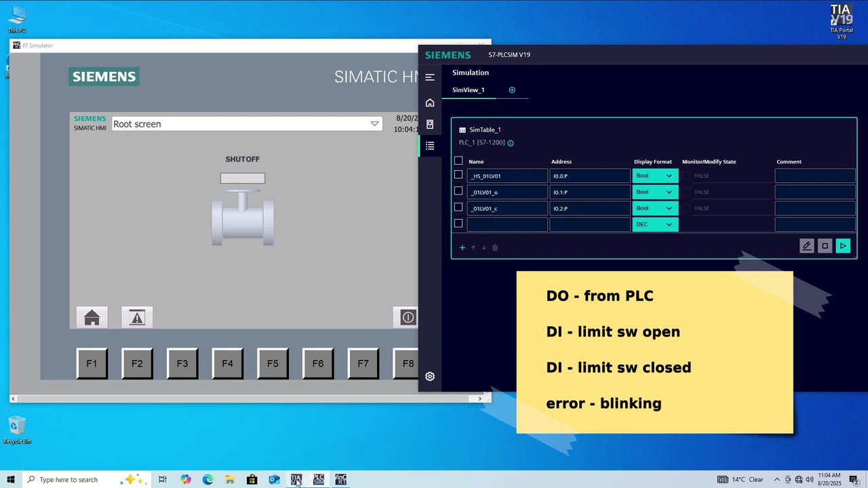Open Display Format dropdown for _01LV01_o
This screenshot has width=868, height=488.
pyautogui.click(x=655, y=192)
